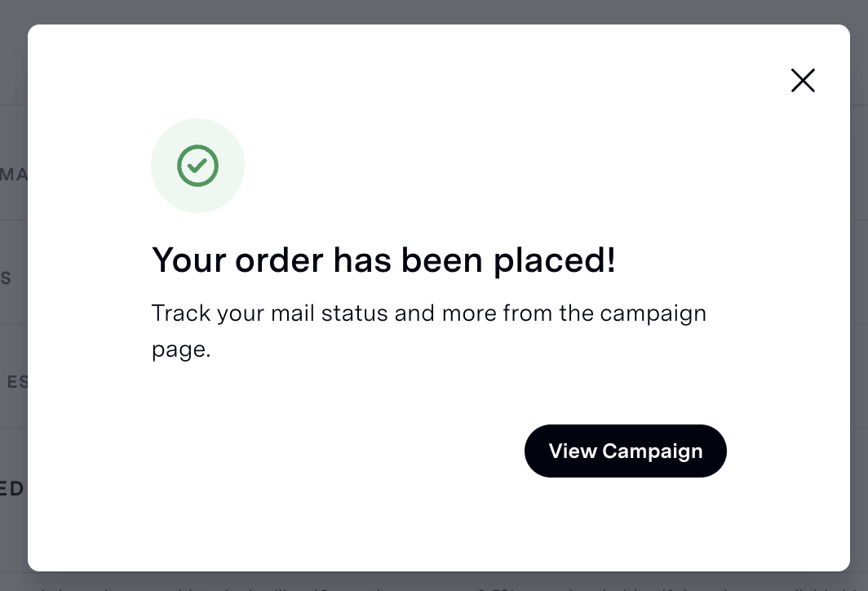868x591 pixels.
Task: Click the word 'Campaign' on the black button
Action: [653, 451]
